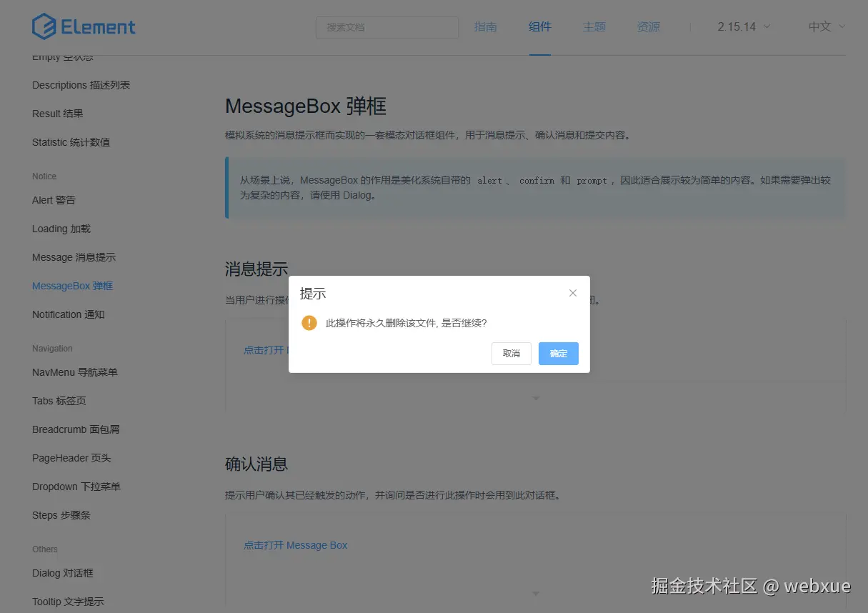Expand the 确认消息 code example
The height and width of the screenshot is (613, 868).
[535, 593]
